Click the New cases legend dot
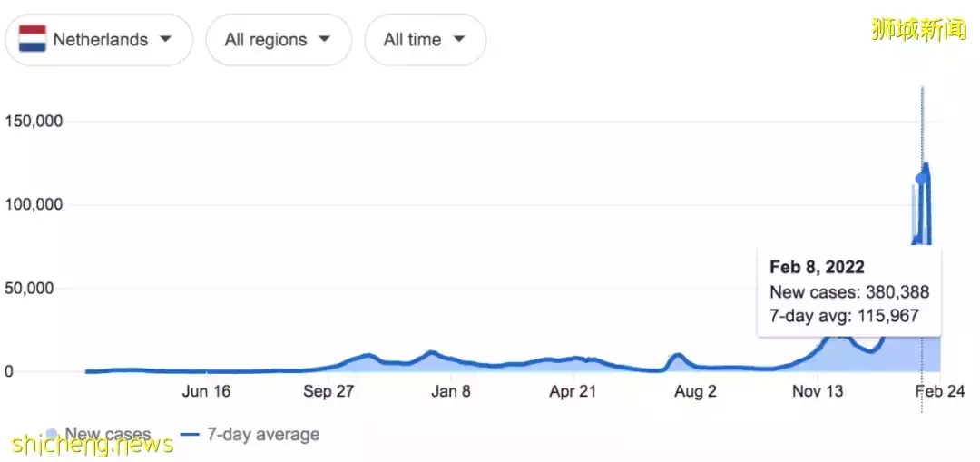 click(51, 435)
